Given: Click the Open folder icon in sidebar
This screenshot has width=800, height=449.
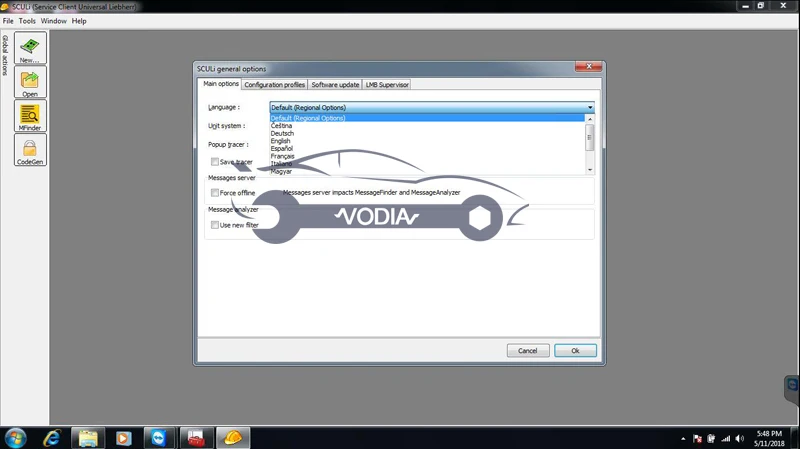Looking at the screenshot, I should pos(30,82).
